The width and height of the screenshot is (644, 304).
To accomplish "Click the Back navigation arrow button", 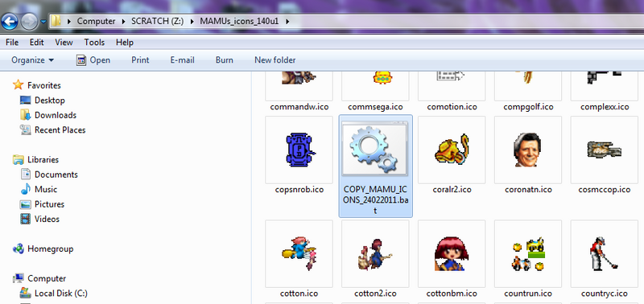I will tap(10, 22).
